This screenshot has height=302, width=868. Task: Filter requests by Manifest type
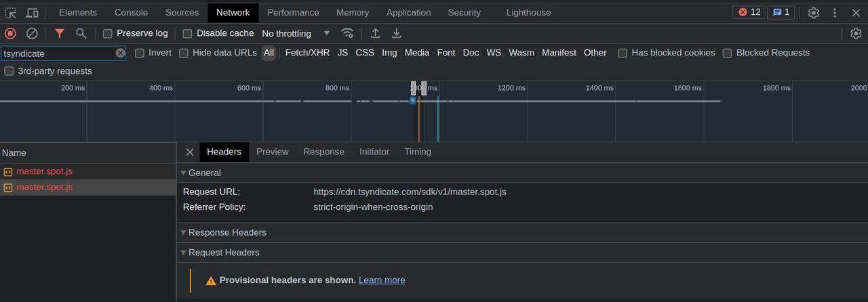559,53
